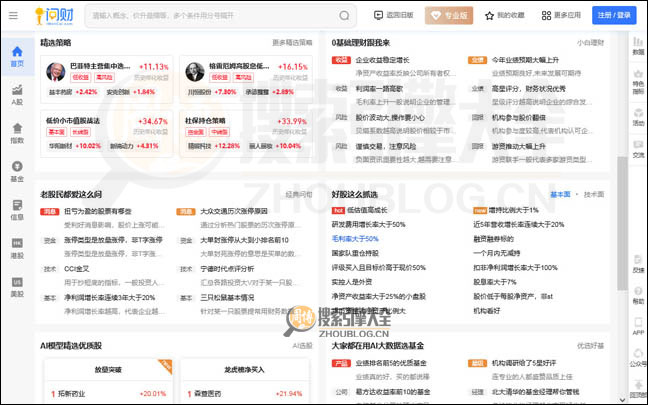Image resolution: width=648 pixels, height=405 pixels.
Task: Click 三只松鼠基本情况 question
Action: pos(227,298)
